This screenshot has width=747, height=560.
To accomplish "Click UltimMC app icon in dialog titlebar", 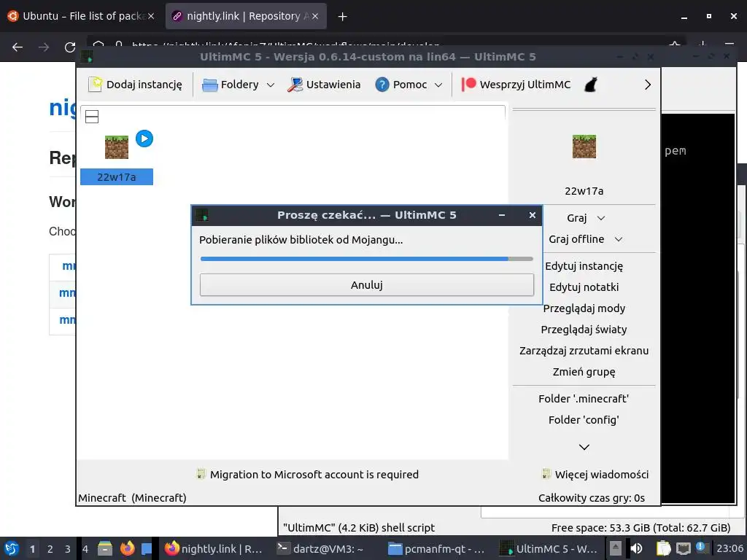I will [203, 215].
